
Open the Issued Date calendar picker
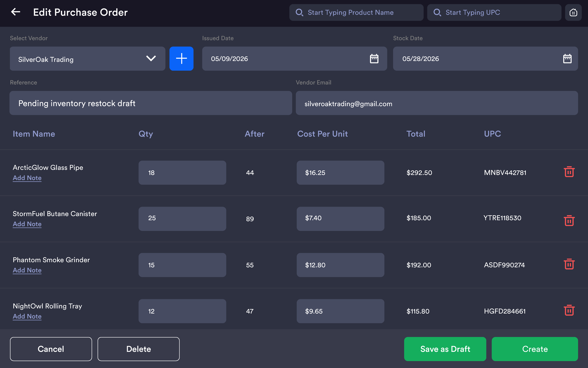(x=374, y=59)
